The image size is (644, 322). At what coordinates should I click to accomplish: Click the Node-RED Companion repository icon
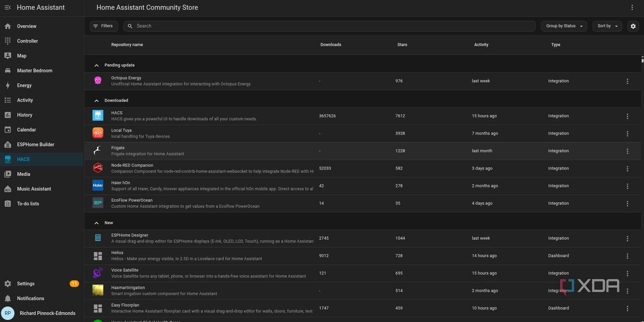click(x=98, y=168)
